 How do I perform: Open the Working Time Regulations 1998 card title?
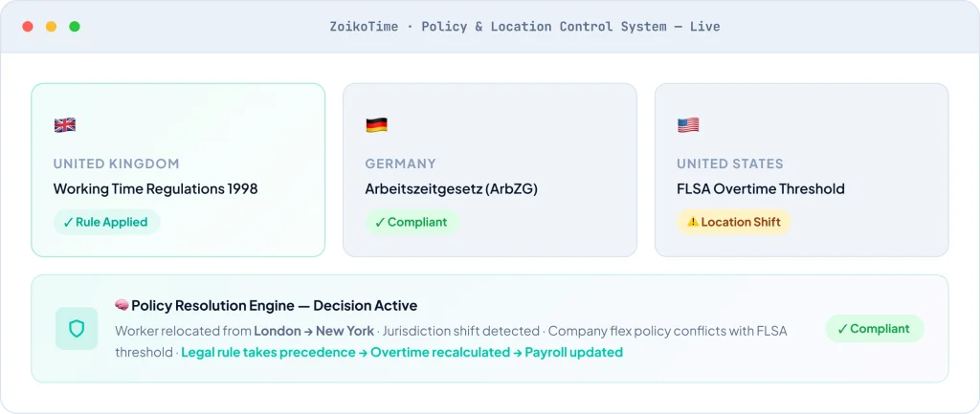pyautogui.click(x=155, y=188)
